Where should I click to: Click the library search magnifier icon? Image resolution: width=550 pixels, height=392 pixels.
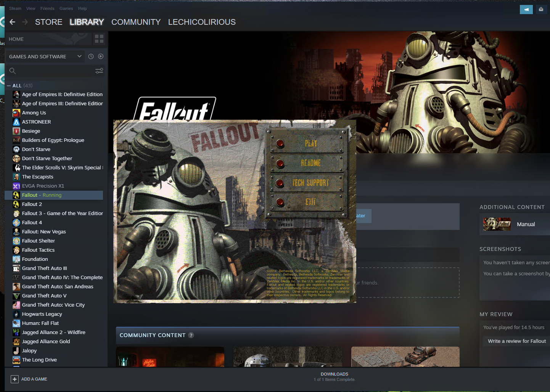click(x=13, y=71)
